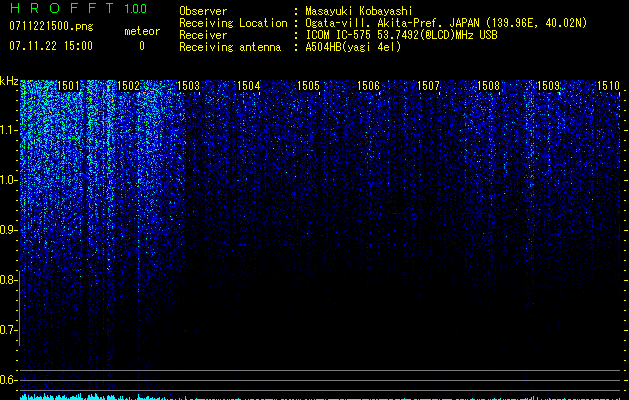
Task: Click the 1508 time marker
Action: pyautogui.click(x=488, y=85)
